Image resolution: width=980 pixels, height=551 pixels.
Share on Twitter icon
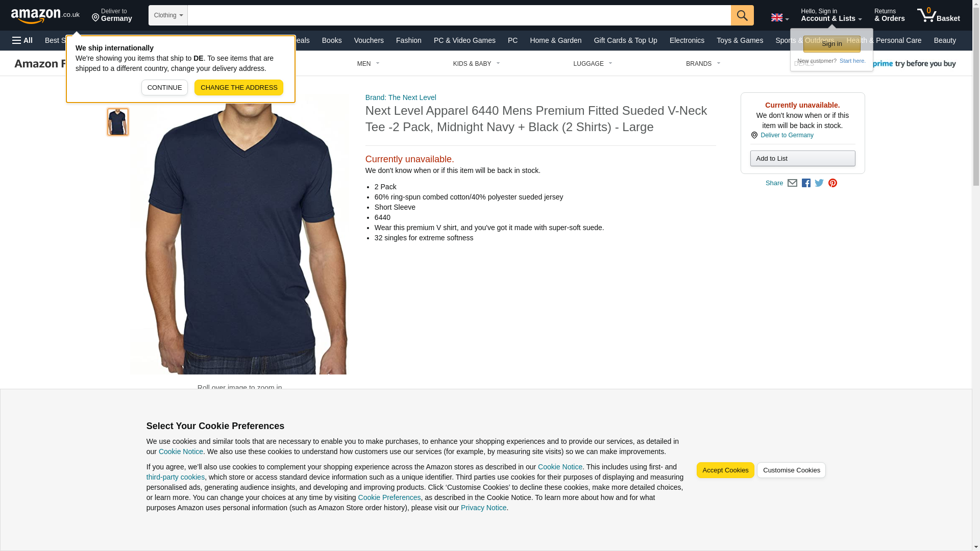(819, 183)
